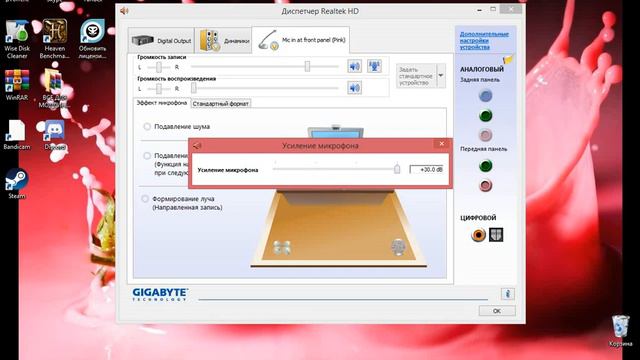Close the microphone boost popup
Screen dimensions: 640x360
click(442, 144)
